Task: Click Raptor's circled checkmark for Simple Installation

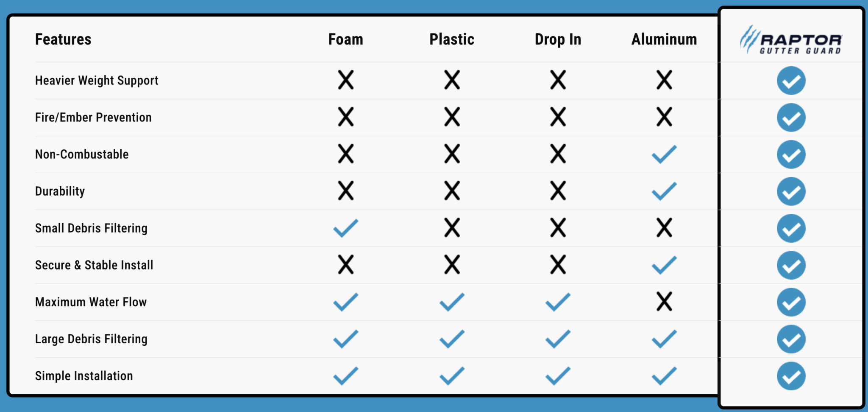Action: pos(791,376)
